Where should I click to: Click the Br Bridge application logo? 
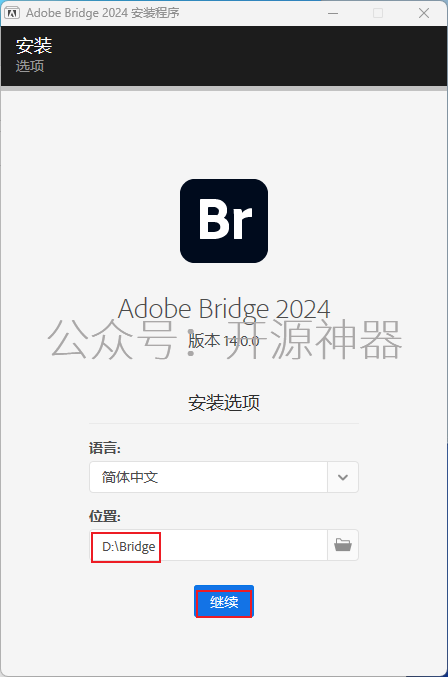[224, 221]
